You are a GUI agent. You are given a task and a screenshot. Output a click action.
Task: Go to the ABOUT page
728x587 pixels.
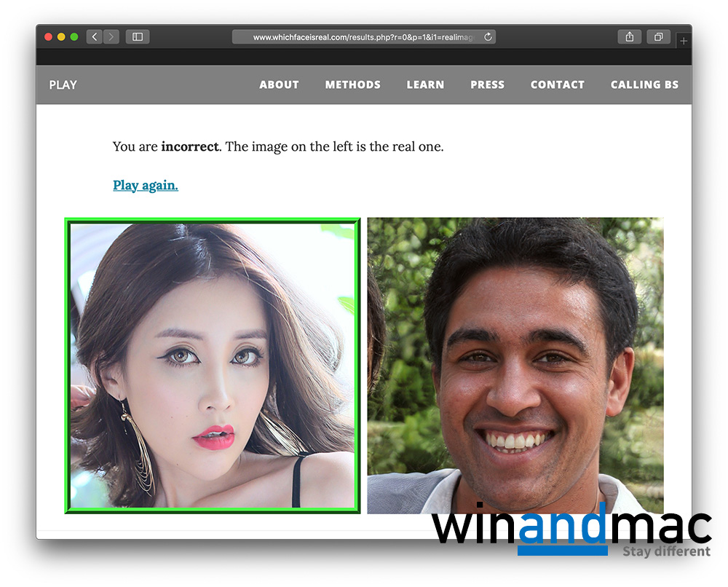point(279,85)
